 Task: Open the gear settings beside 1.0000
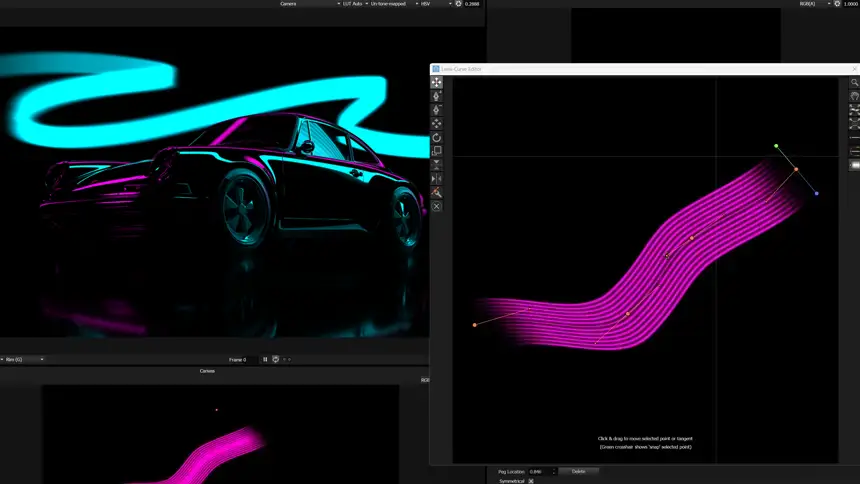pyautogui.click(x=837, y=4)
